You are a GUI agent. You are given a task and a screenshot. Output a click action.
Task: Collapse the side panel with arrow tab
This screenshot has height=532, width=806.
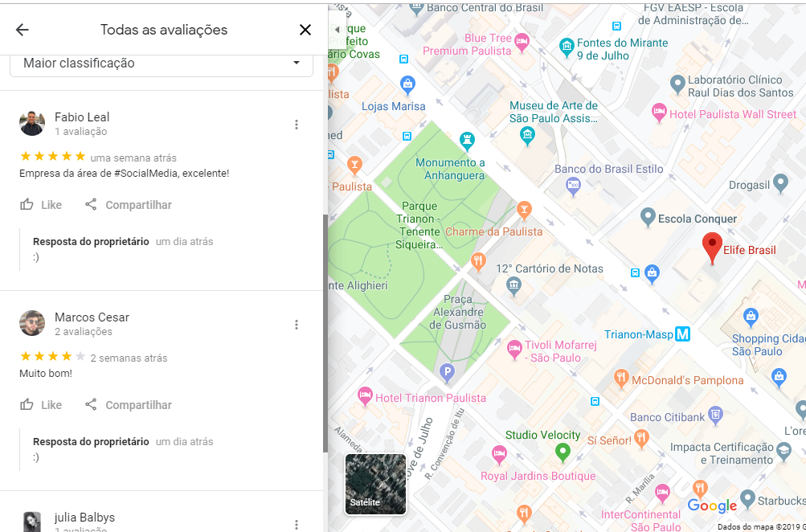tap(337, 29)
